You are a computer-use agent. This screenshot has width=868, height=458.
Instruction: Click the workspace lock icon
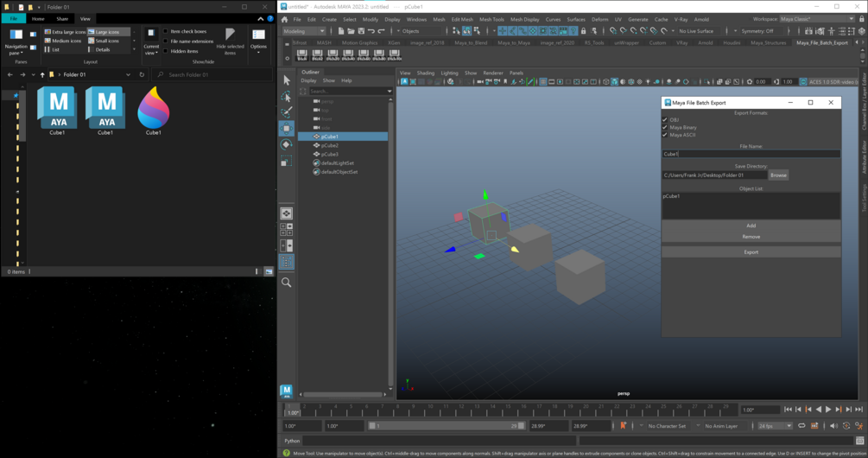click(x=861, y=19)
